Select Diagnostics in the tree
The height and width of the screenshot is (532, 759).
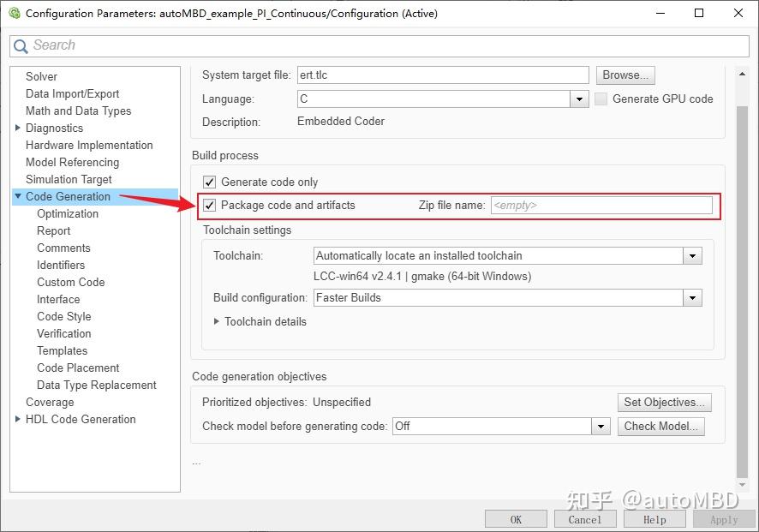click(x=54, y=128)
